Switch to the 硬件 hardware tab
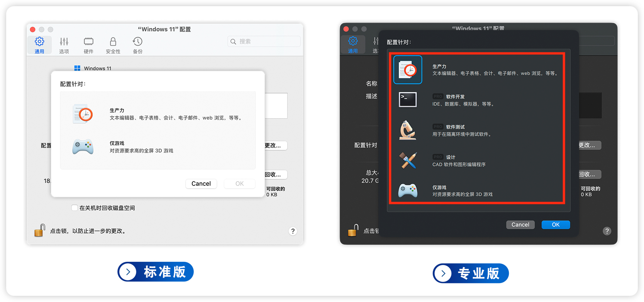 (x=88, y=45)
